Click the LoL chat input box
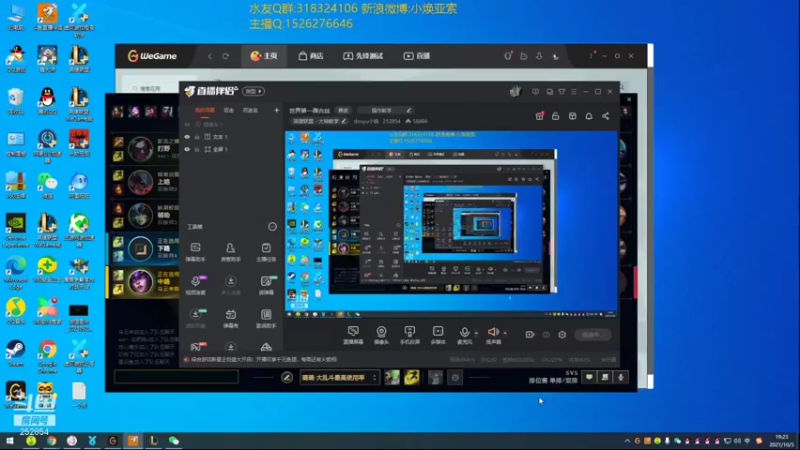 pyautogui.click(x=176, y=377)
